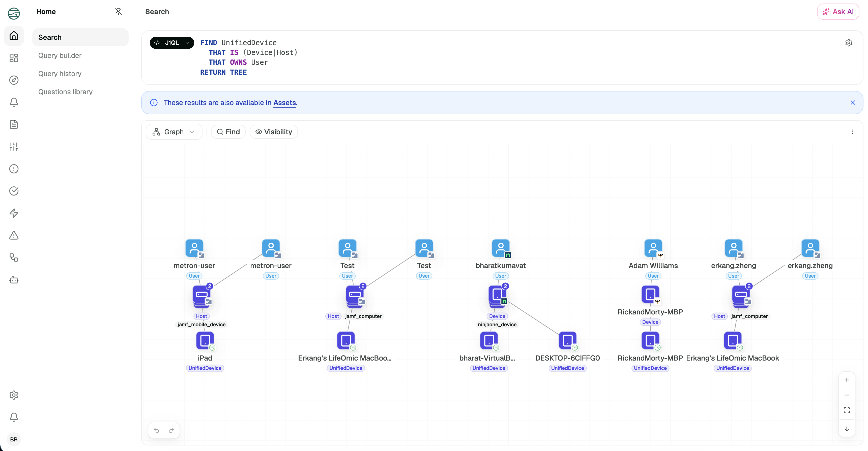Click the Find button
The image size is (868, 451).
[x=228, y=132]
